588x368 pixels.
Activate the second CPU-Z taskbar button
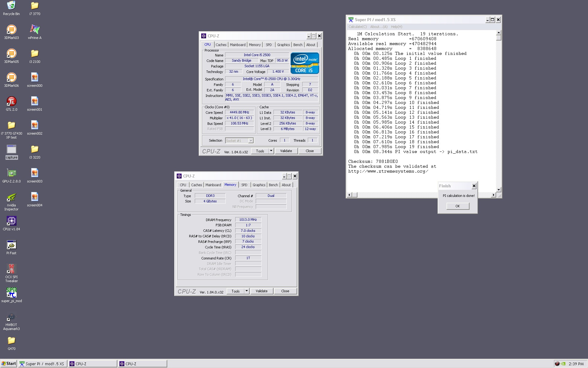tap(142, 364)
